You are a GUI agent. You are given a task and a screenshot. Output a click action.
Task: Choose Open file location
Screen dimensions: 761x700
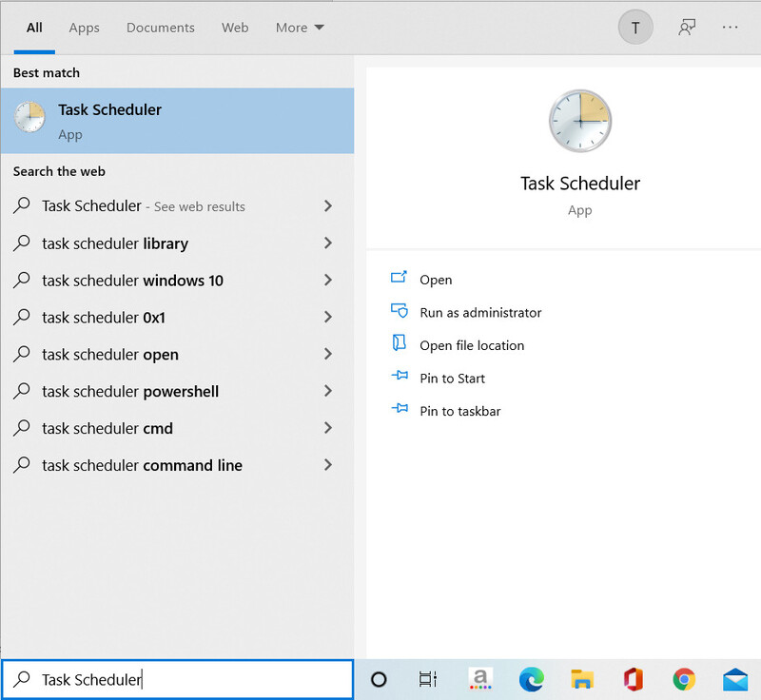tap(472, 345)
